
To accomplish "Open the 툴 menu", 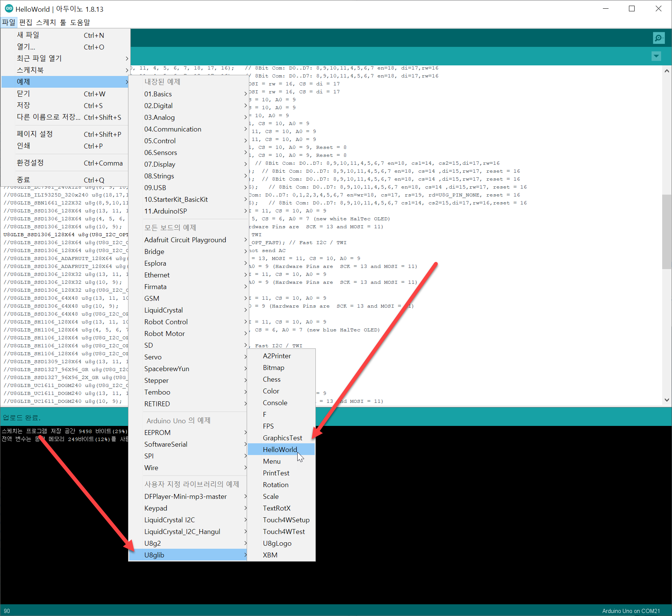I will [63, 22].
